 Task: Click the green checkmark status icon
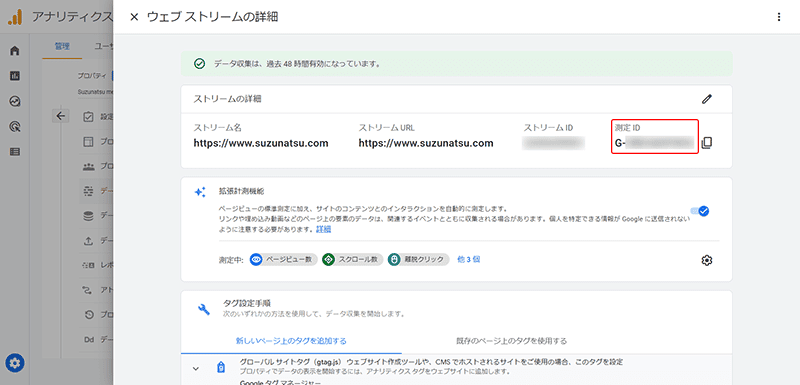point(199,64)
